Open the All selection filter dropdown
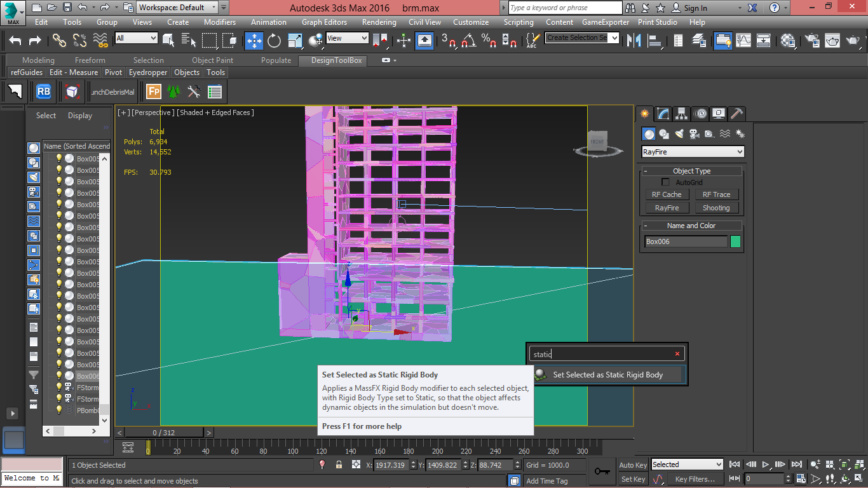868x488 pixels. pyautogui.click(x=136, y=38)
